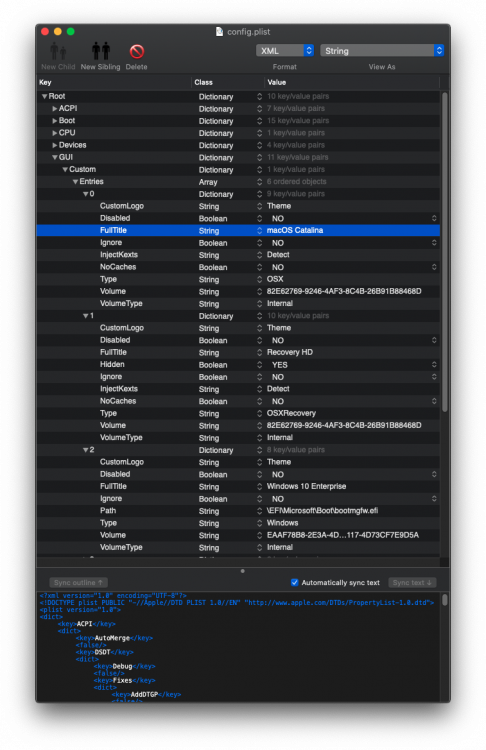Select the OSX Type value
This screenshot has width=486, height=750.
tap(275, 279)
